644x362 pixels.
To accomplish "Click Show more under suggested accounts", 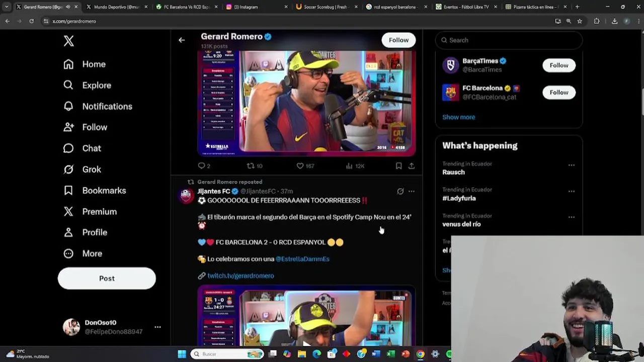I will pyautogui.click(x=458, y=117).
